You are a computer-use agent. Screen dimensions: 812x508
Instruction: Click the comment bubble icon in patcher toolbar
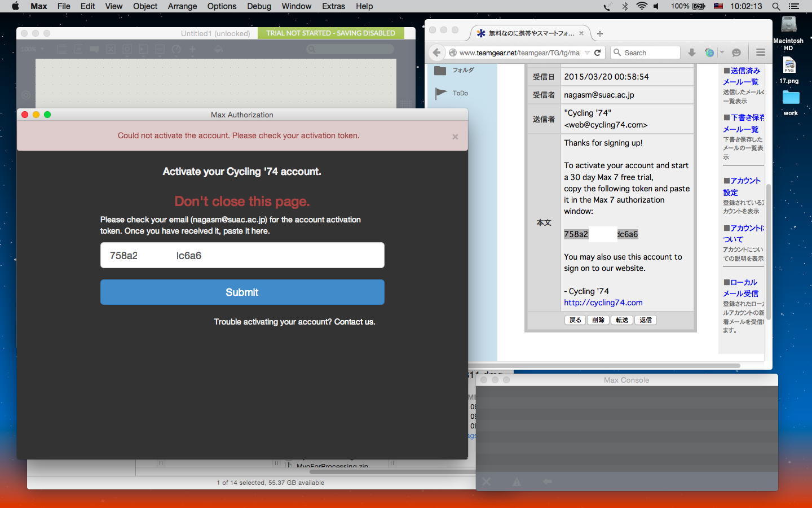(x=95, y=49)
